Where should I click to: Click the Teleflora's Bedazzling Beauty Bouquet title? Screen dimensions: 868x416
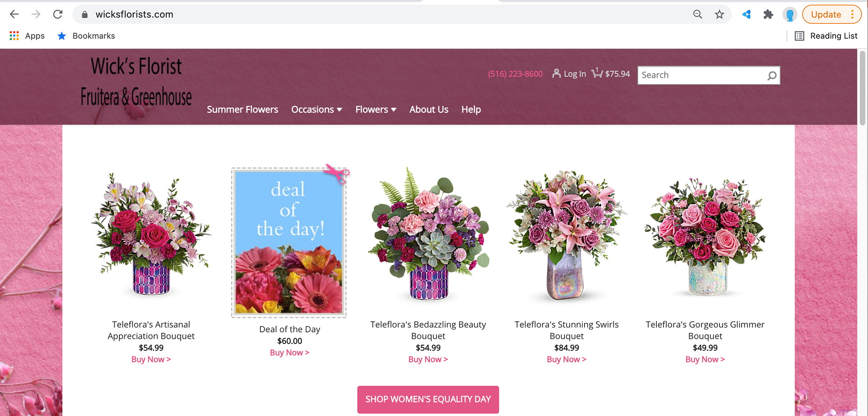tap(428, 330)
